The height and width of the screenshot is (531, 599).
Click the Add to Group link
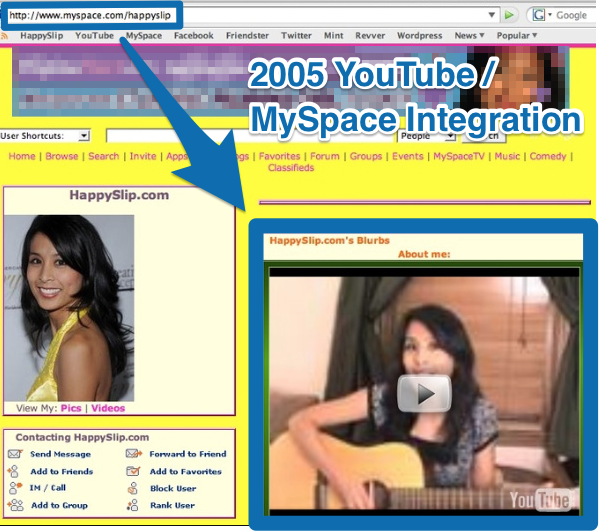59,505
